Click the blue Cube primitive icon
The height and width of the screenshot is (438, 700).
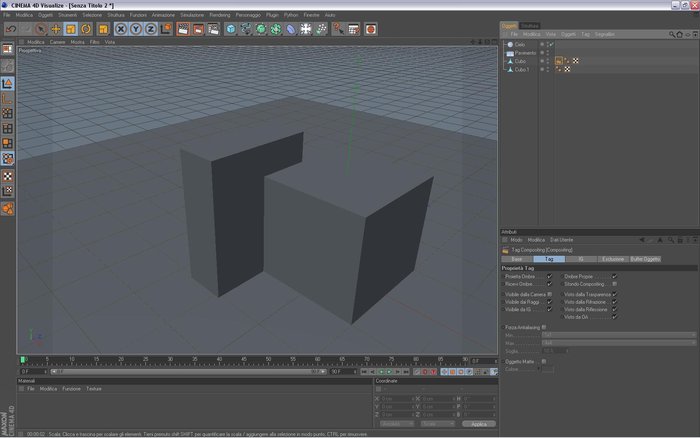coord(231,29)
